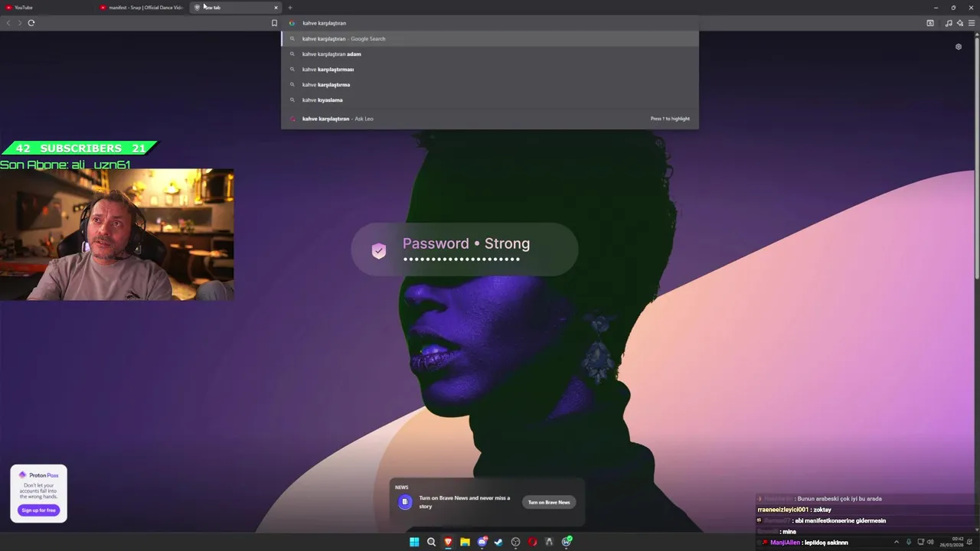Open File Explorer from taskbar

465,542
